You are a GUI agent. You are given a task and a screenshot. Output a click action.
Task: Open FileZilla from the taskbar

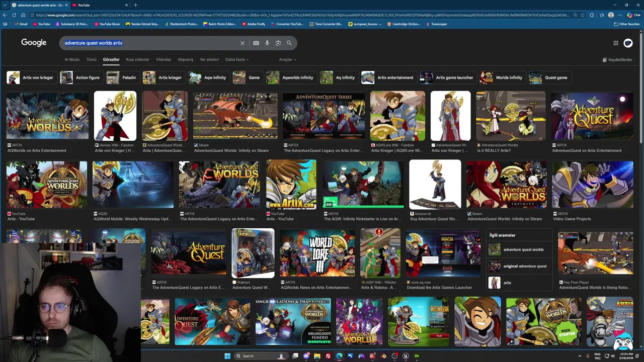328,356
